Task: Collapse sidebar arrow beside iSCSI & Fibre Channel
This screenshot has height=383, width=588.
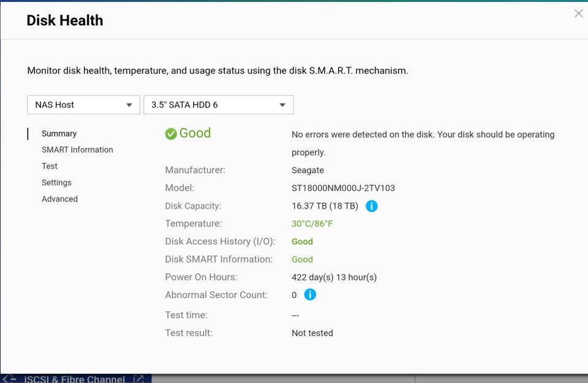Action: [9, 379]
